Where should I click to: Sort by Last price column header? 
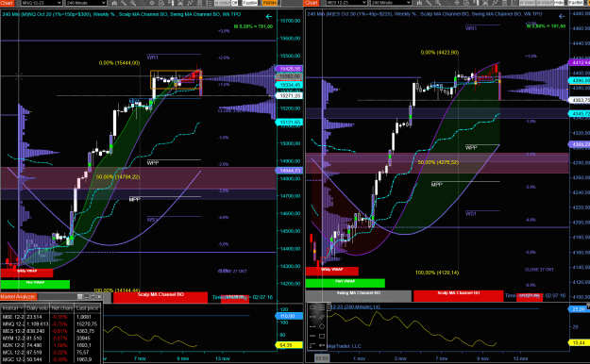pyautogui.click(x=87, y=308)
